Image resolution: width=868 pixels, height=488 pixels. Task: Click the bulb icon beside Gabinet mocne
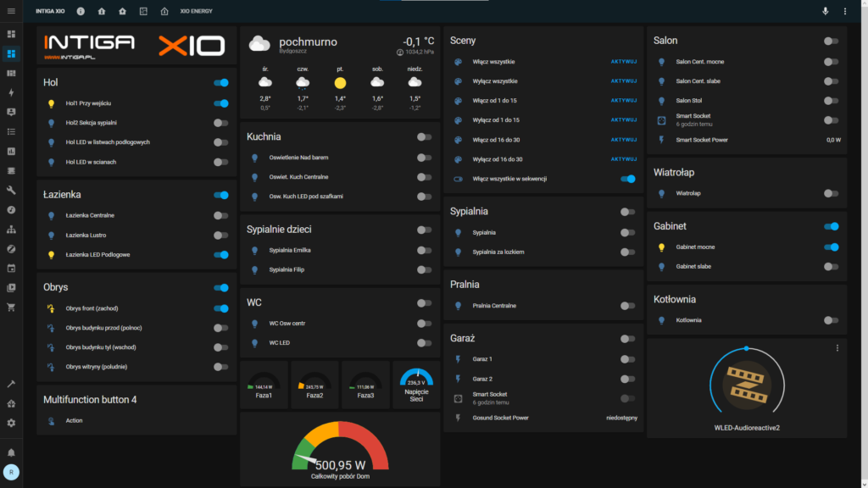(660, 247)
